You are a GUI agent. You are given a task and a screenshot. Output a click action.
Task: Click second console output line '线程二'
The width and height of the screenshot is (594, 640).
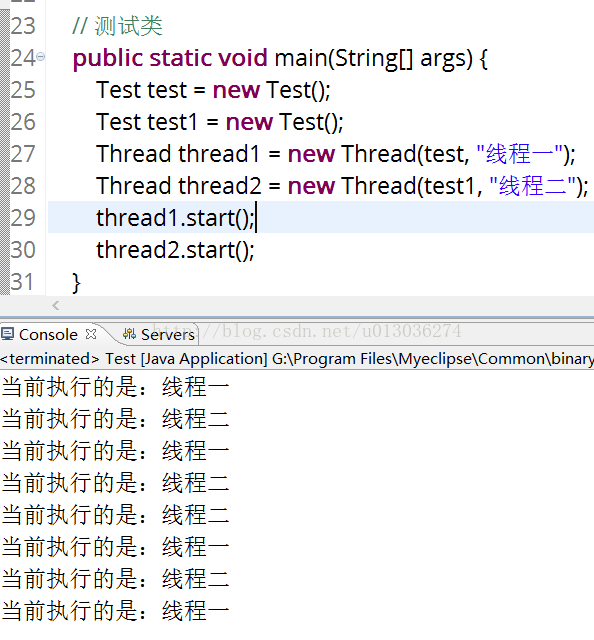(115, 419)
